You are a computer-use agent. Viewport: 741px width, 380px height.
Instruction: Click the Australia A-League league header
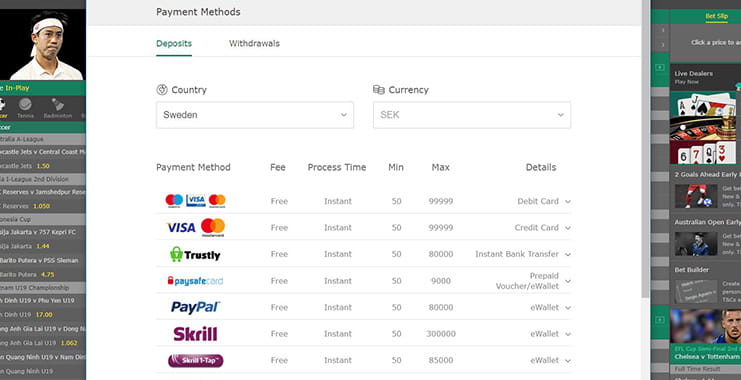tap(43, 139)
